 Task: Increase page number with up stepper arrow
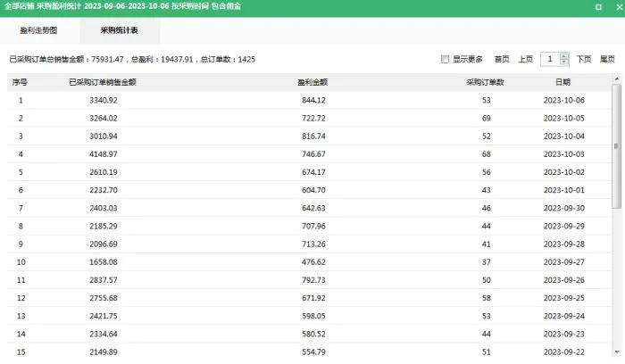click(x=564, y=56)
